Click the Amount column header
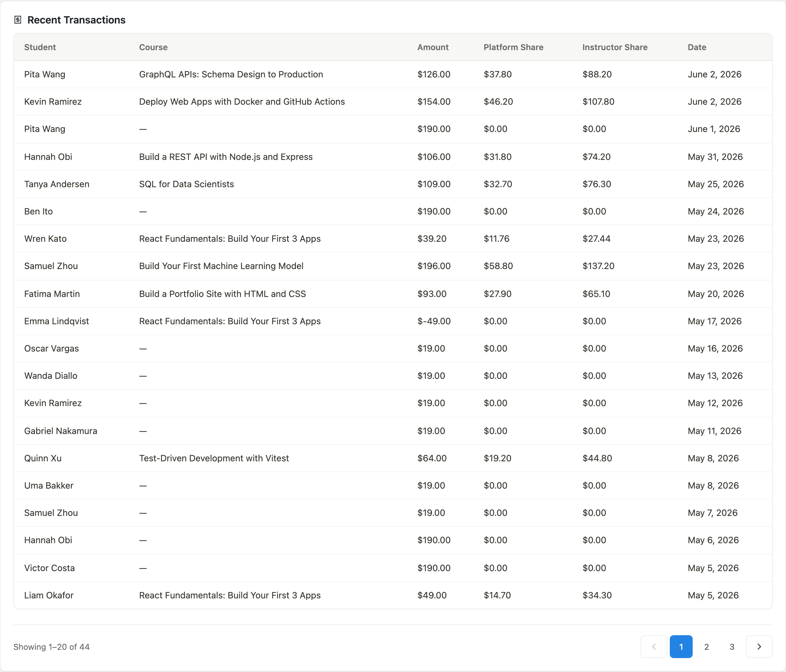Image resolution: width=786 pixels, height=672 pixels. (433, 47)
